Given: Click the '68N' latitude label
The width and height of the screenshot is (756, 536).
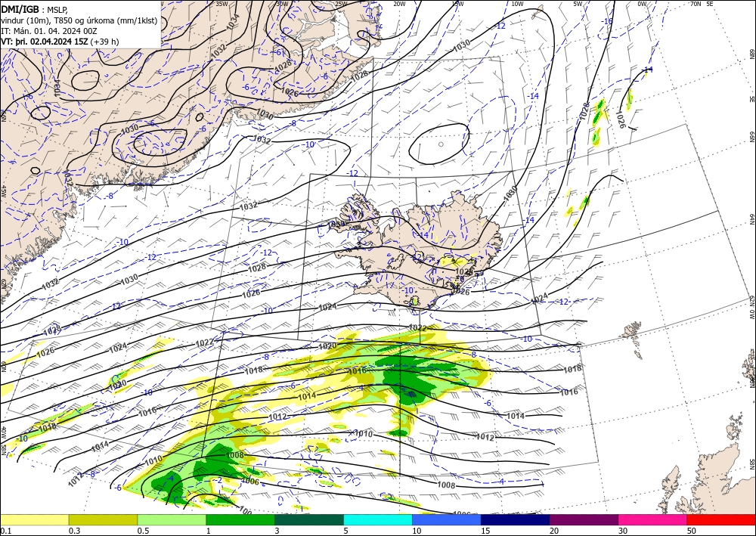Looking at the screenshot, I should coord(751,54).
